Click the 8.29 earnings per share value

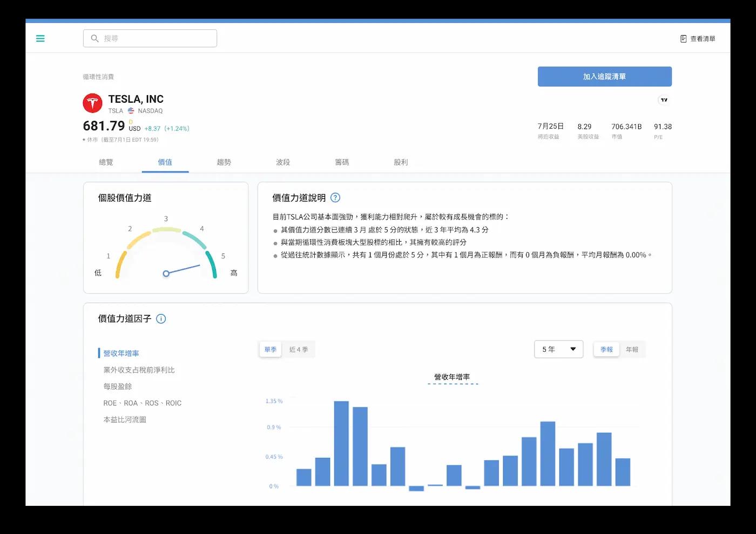tap(584, 126)
